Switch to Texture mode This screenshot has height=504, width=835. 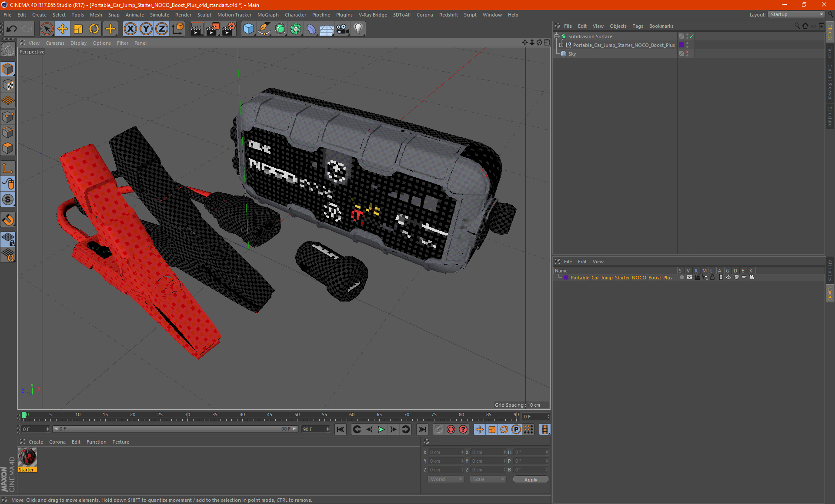tap(8, 85)
